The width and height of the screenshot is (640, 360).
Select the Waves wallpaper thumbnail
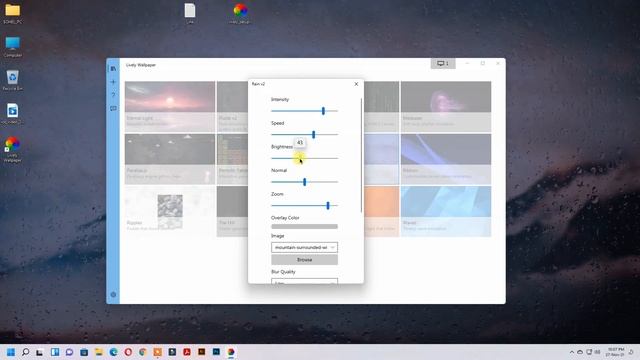point(446,211)
